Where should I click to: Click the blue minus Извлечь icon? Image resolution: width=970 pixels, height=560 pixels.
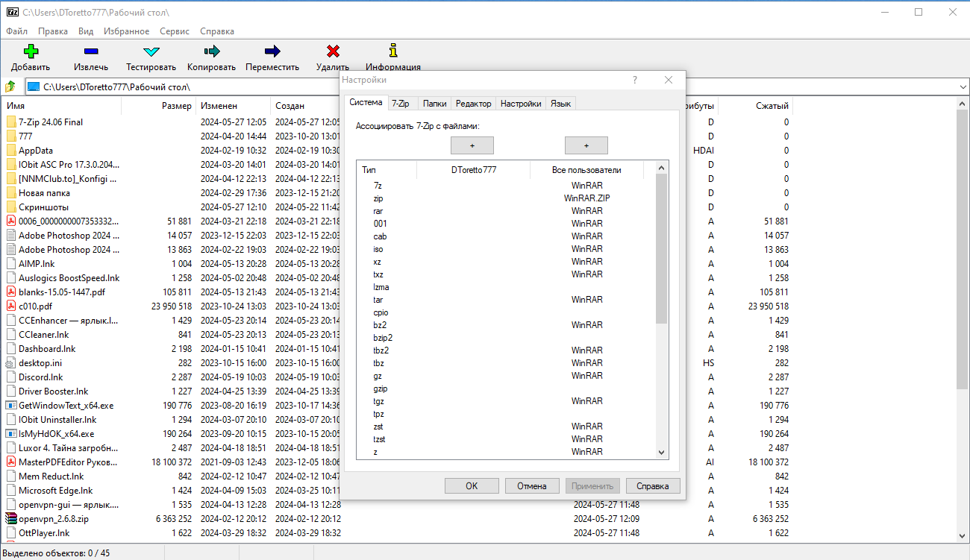91,51
